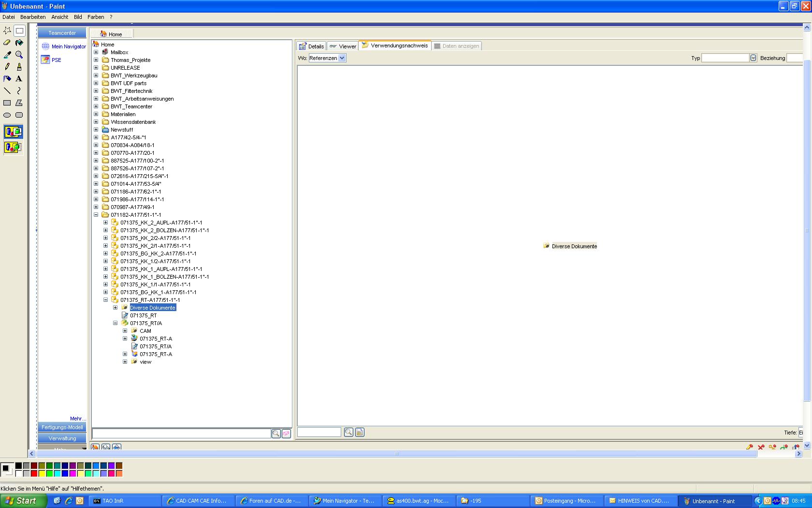This screenshot has height=508, width=812.
Task: Select the Airbrush tool
Action: (7, 79)
